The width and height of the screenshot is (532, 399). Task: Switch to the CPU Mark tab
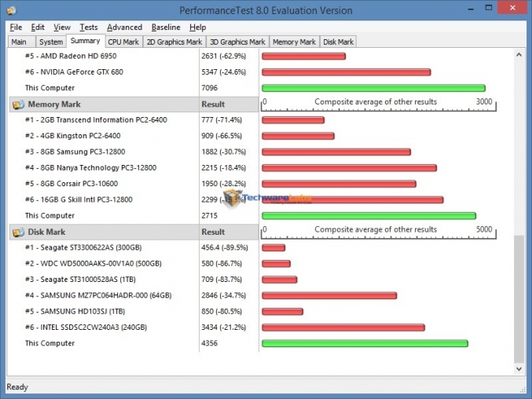pyautogui.click(x=123, y=42)
